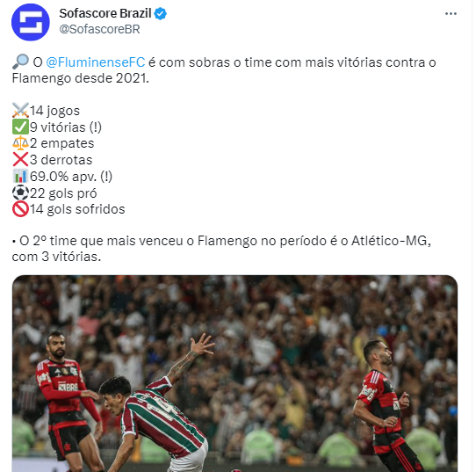Click the Sofascore Brazil display name
Image resolution: width=476 pixels, height=472 pixels.
[105, 13]
